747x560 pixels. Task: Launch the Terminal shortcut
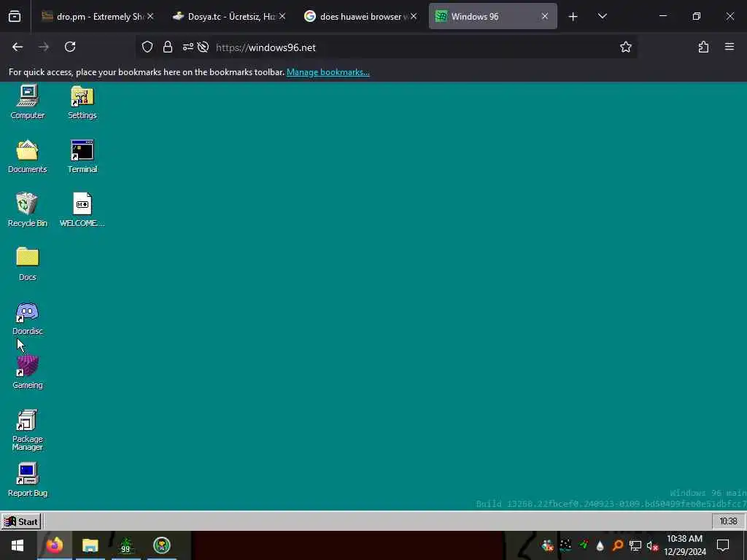pos(82,156)
